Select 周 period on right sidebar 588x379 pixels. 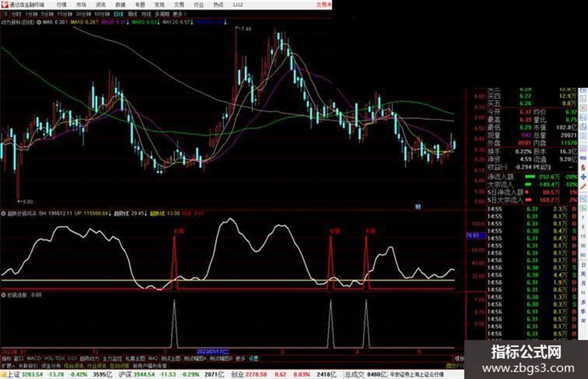click(x=583, y=274)
